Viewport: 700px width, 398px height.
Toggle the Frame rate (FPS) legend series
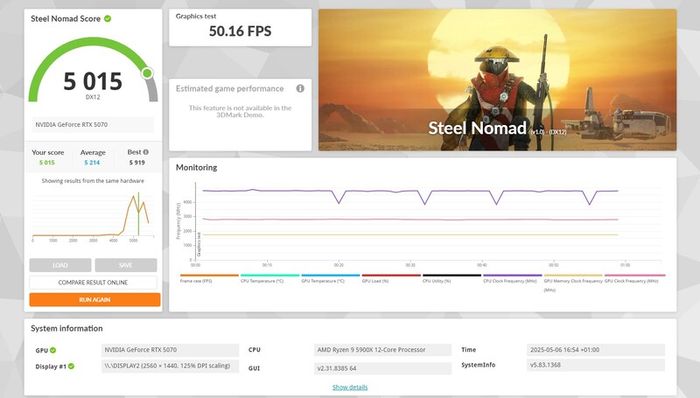coord(209,278)
